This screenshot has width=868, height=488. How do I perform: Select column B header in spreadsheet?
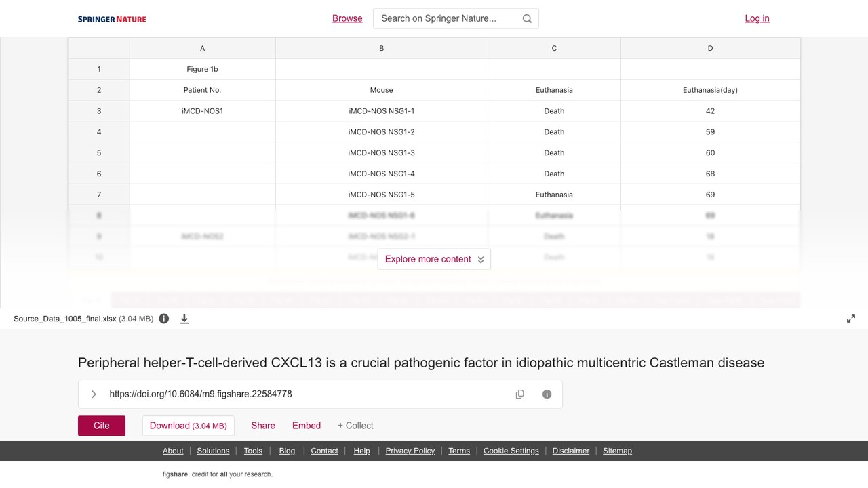pyautogui.click(x=382, y=48)
